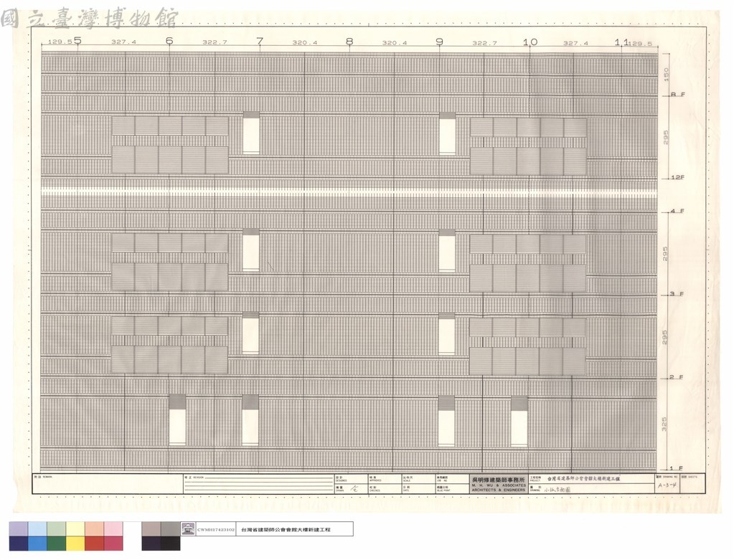Image resolution: width=734 pixels, height=560 pixels.
Task: Click gridline number 10 label
Action: (x=530, y=42)
